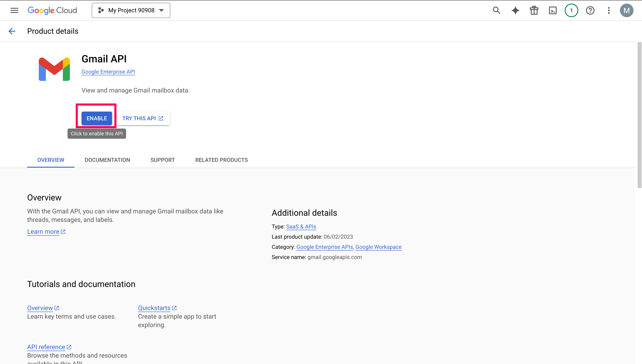Screen dimensions: 642x364
Task: Open the SaaS & APIs type link
Action: tap(301, 227)
